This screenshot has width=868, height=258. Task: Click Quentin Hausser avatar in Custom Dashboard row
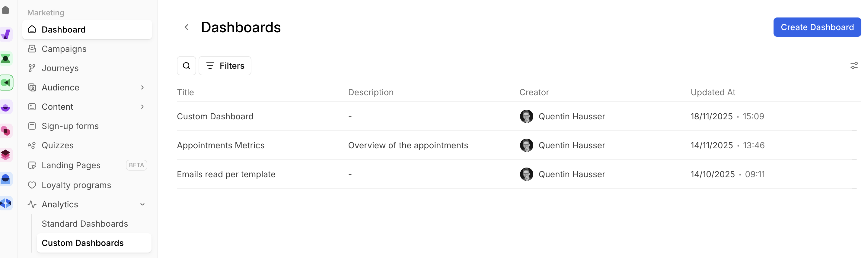tap(526, 116)
